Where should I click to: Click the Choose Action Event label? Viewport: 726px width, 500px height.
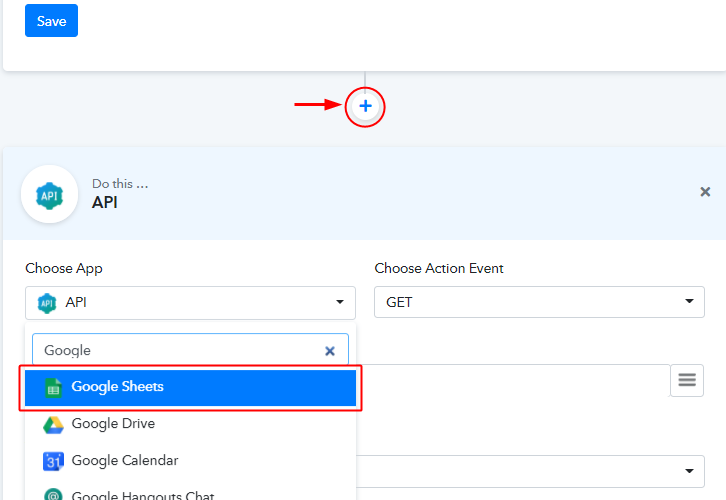tap(438, 269)
